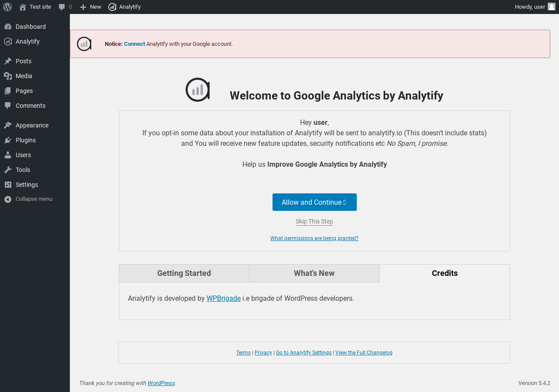Follow the Connect link in the notice
The width and height of the screenshot is (559, 392).
tap(135, 44)
